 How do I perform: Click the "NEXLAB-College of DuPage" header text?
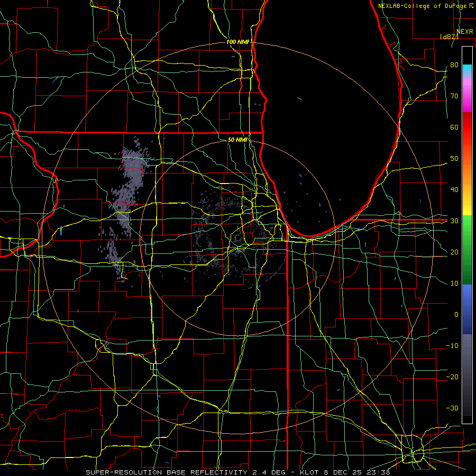tap(423, 6)
